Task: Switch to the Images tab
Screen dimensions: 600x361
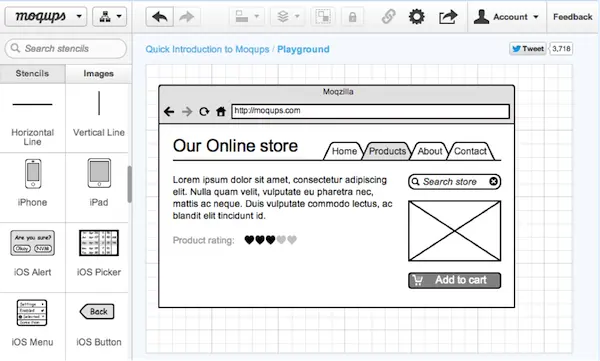Action: point(99,74)
